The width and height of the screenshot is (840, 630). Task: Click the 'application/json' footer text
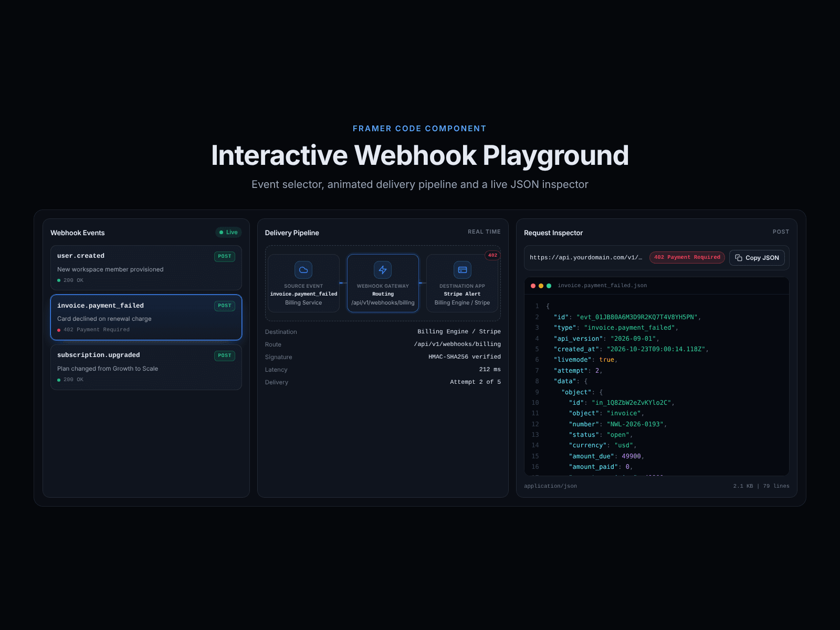[550, 486]
